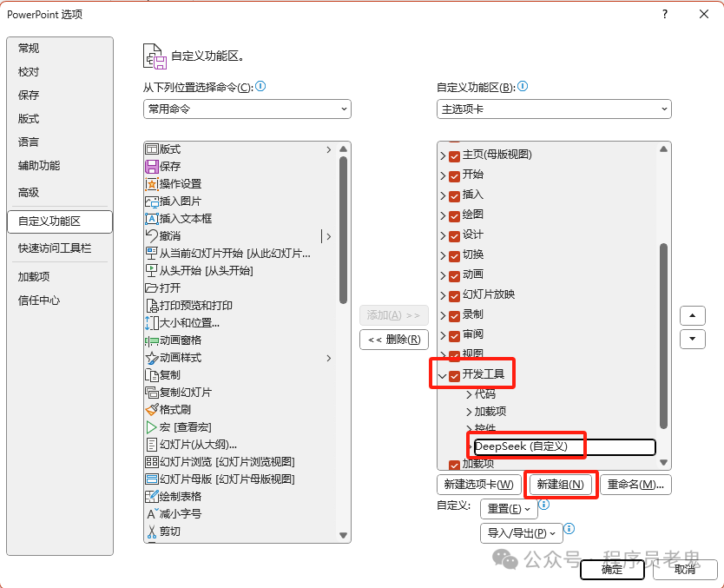Open the 导入/导出 dropdown button
This screenshot has height=588, width=724.
[x=522, y=533]
